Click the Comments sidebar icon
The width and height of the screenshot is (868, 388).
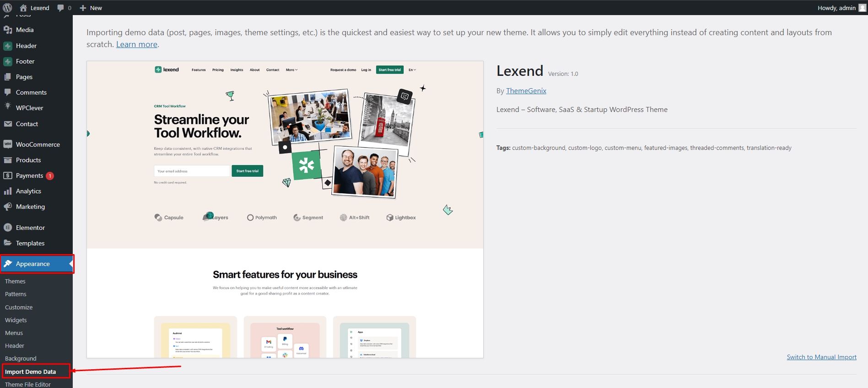tap(8, 92)
